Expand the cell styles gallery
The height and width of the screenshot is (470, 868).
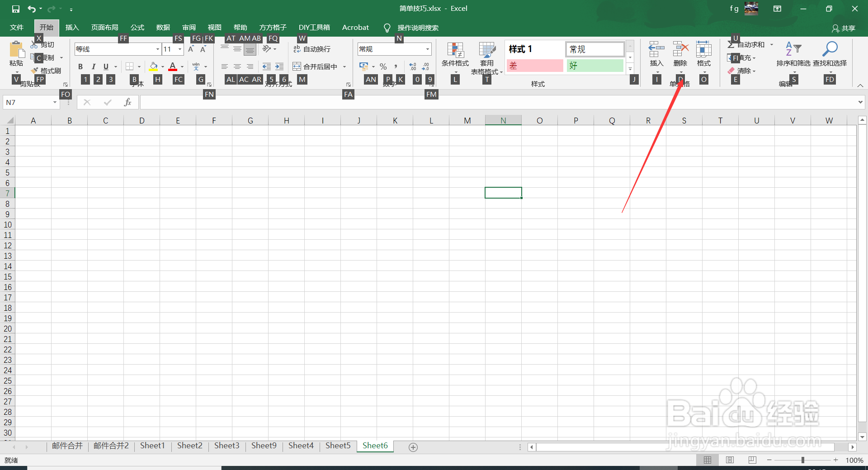click(630, 69)
